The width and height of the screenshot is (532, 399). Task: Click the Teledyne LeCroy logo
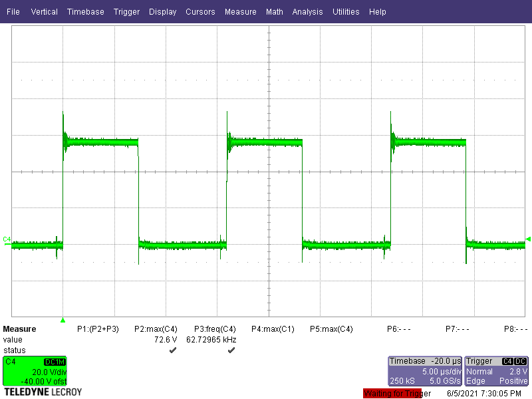43,392
